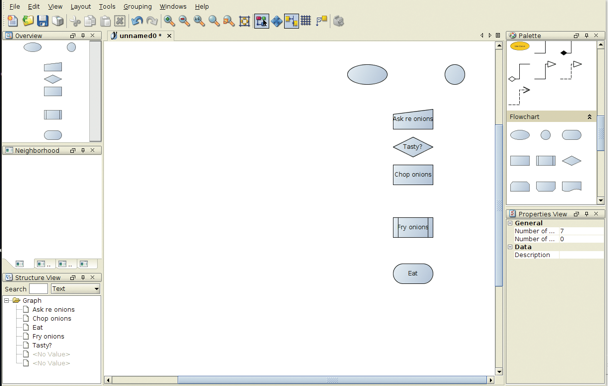
Task: Select Ask re onions in Structure tree
Action: (x=54, y=310)
